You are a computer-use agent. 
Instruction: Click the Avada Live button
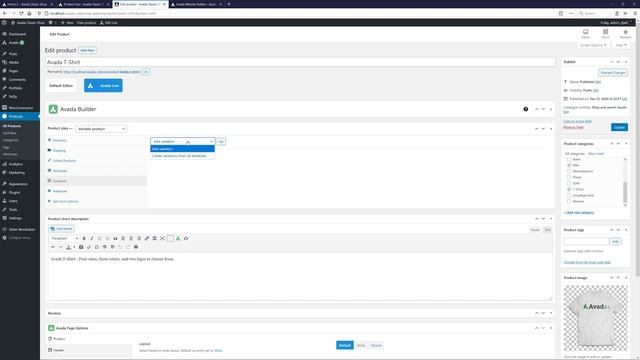(x=103, y=86)
